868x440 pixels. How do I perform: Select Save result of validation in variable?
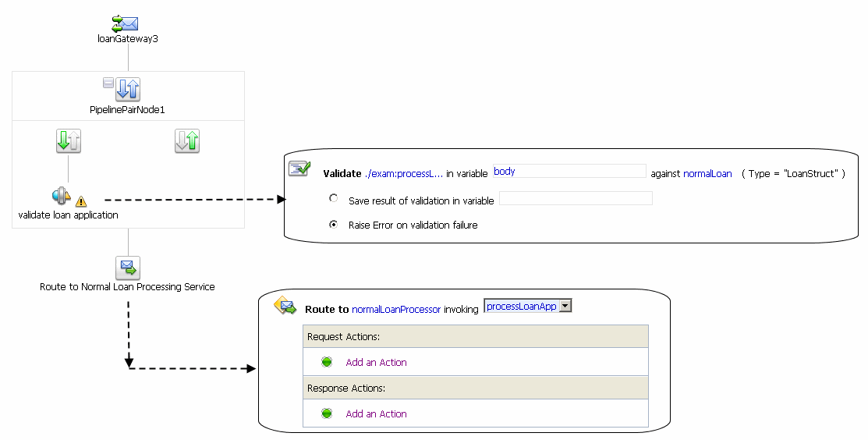click(x=333, y=198)
